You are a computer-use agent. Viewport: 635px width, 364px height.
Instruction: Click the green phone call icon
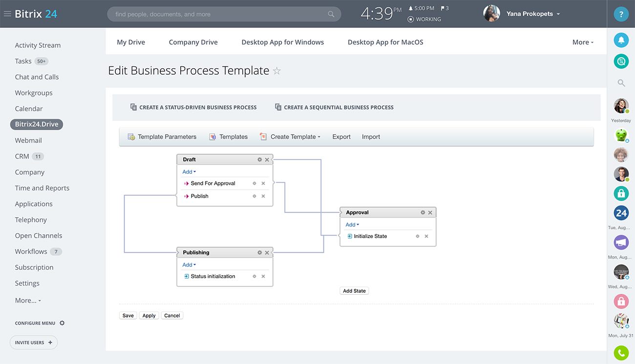coord(621,352)
